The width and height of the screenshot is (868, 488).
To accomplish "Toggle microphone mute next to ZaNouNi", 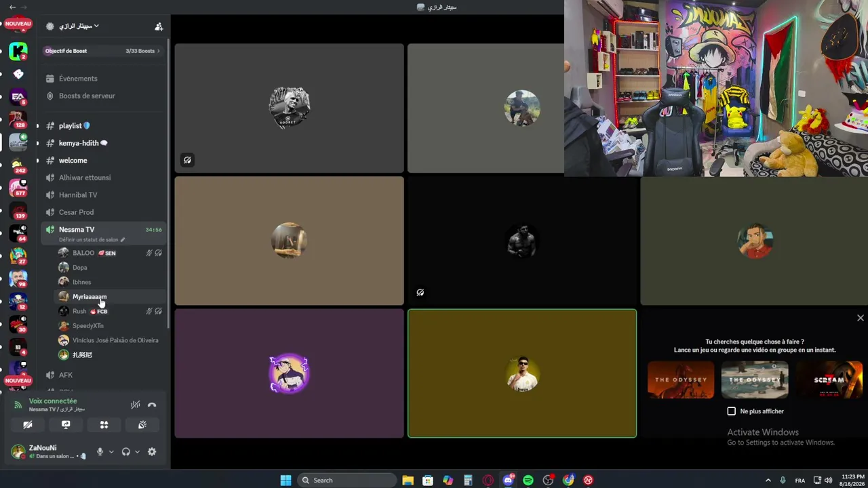I will point(100,451).
